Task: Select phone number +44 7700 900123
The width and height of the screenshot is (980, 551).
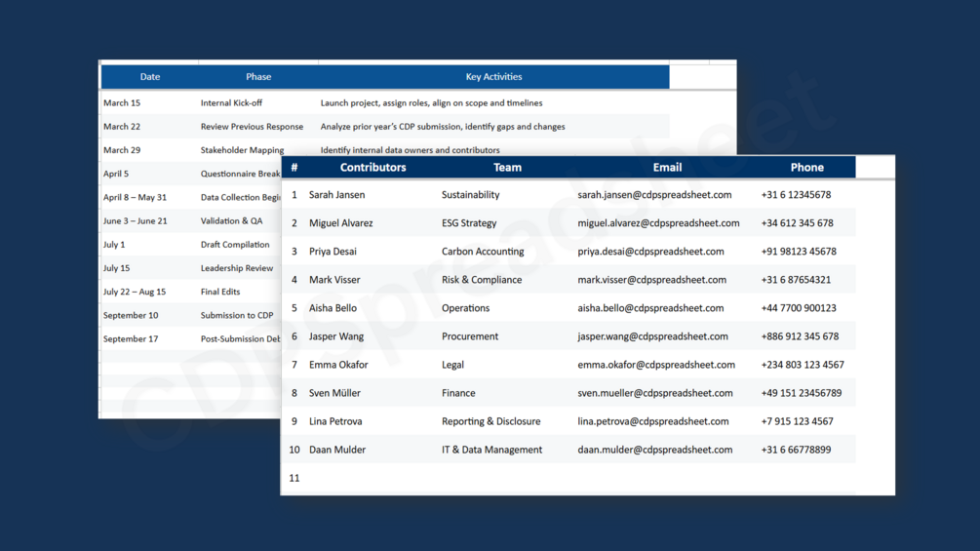Action: 799,308
